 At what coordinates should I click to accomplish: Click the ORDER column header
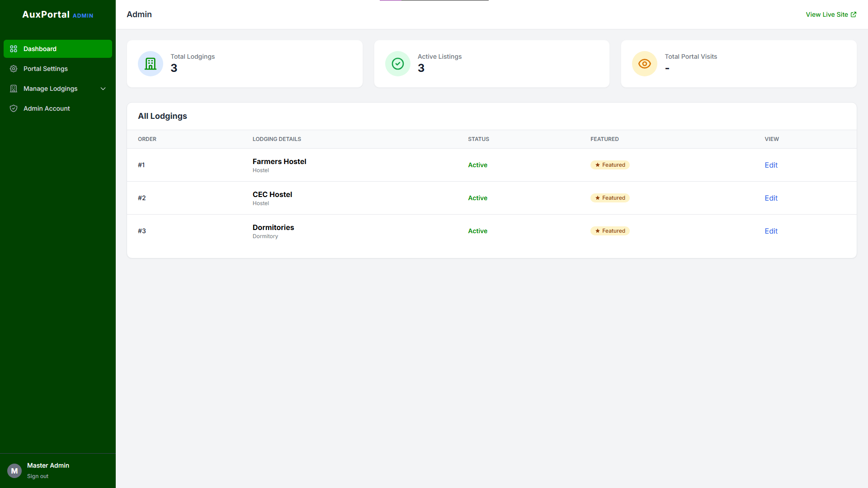pyautogui.click(x=147, y=139)
